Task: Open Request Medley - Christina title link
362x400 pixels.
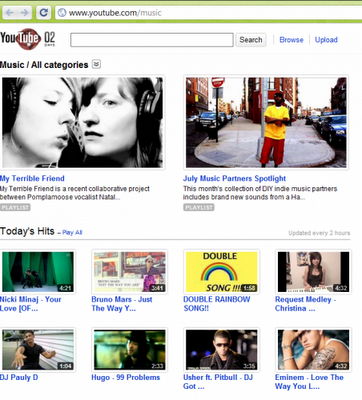Action: coord(305,304)
